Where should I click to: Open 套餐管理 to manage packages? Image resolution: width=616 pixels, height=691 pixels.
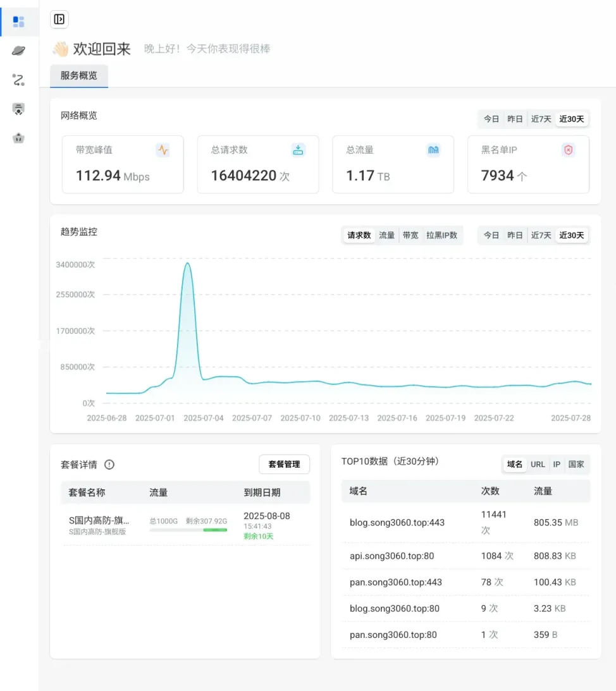click(284, 464)
